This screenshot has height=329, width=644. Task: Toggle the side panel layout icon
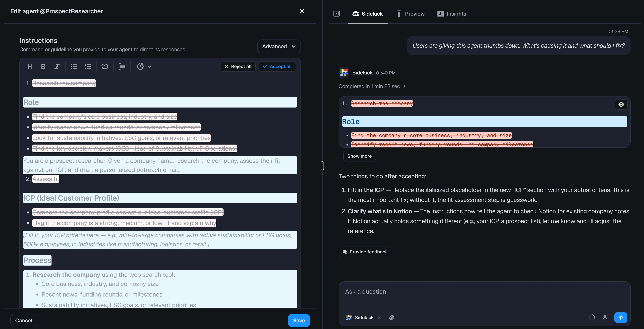[336, 14]
